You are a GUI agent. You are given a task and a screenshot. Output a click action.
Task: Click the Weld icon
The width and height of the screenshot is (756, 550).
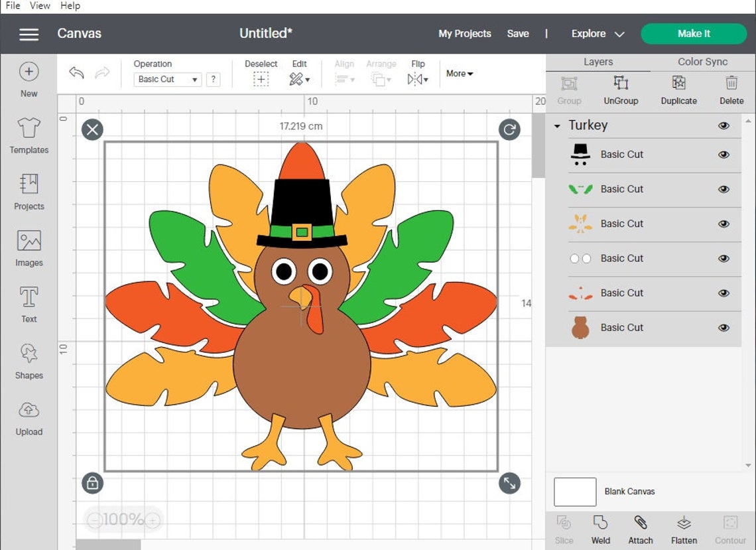click(600, 529)
